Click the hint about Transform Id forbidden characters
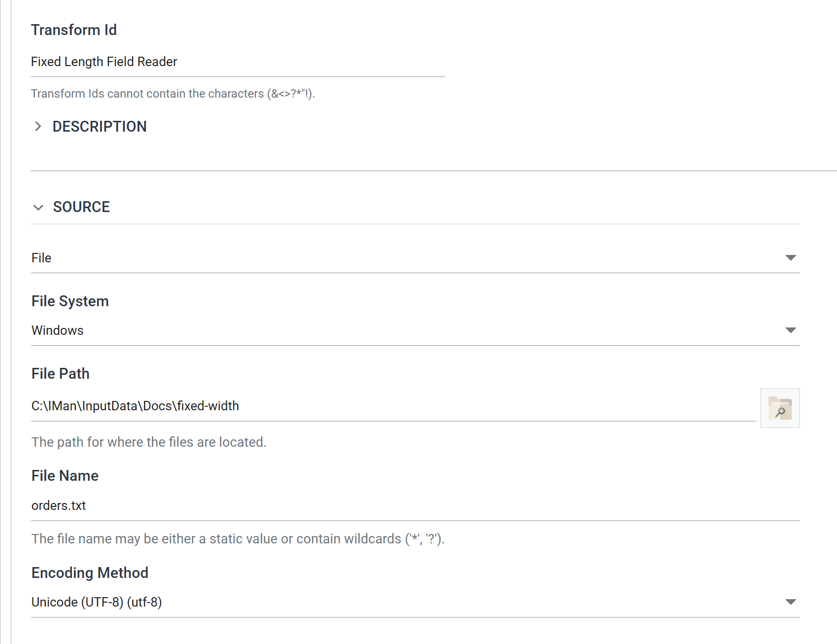Screen dimensions: 837x644 click(173, 94)
